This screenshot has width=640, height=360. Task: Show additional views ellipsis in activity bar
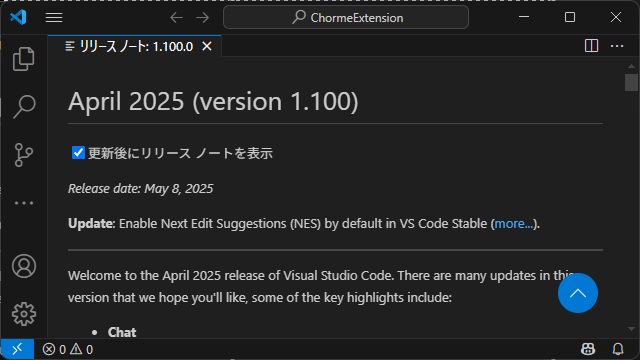[24, 203]
